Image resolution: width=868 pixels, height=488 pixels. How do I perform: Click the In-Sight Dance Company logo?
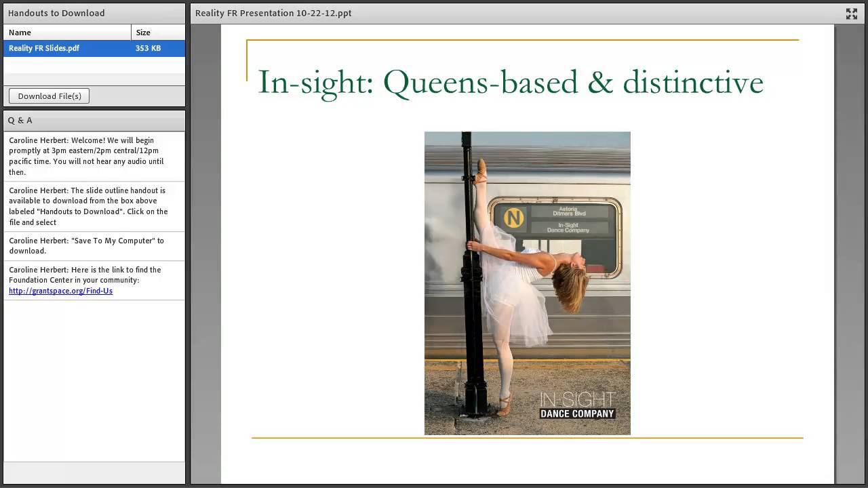pos(577,405)
